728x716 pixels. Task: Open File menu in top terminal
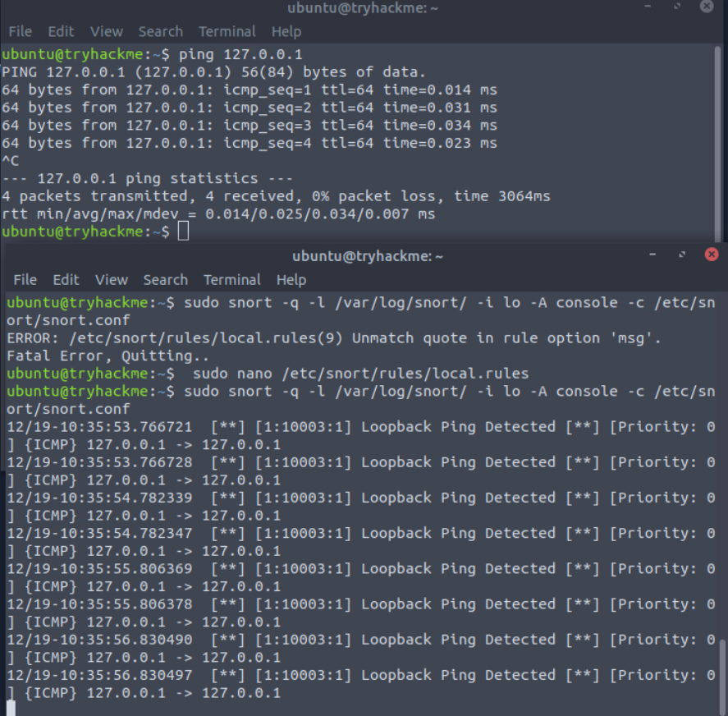click(20, 31)
